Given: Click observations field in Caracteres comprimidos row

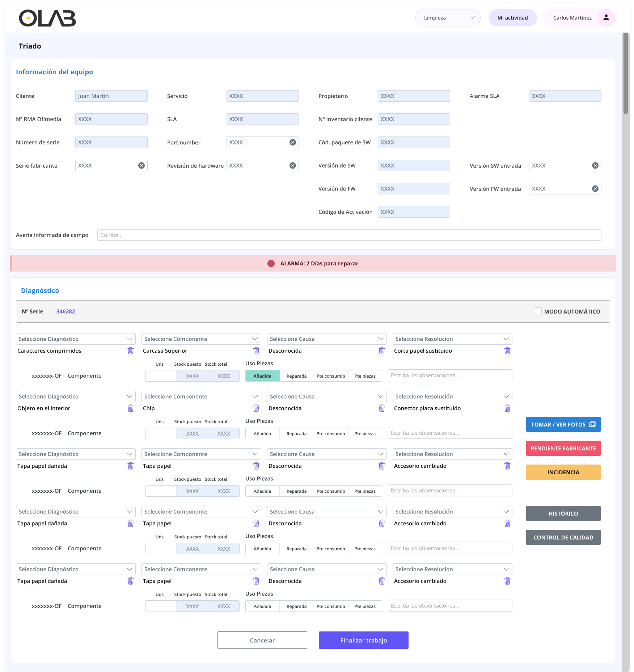Looking at the screenshot, I should click(450, 375).
